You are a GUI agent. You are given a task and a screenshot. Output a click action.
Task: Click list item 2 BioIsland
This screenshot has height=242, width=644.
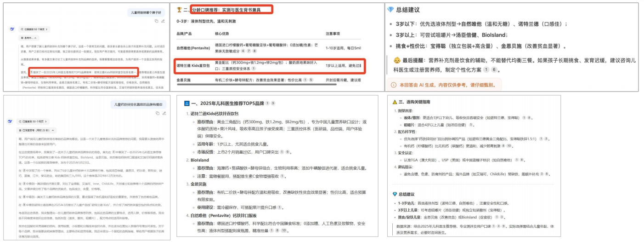click(200, 160)
